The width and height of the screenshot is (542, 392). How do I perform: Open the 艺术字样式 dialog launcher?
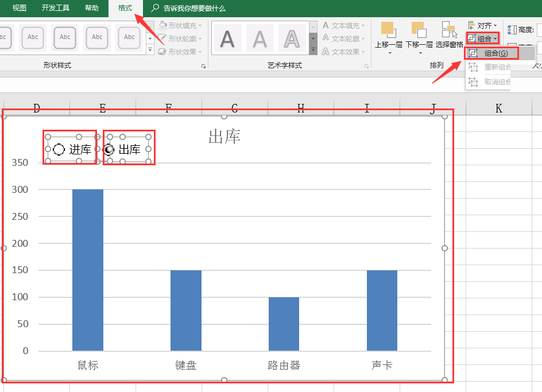click(366, 66)
